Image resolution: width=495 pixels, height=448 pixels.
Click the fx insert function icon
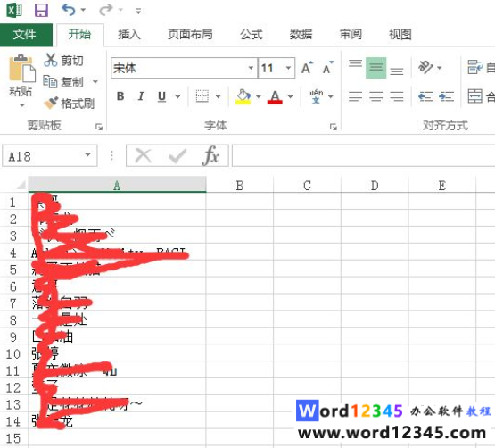pyautogui.click(x=210, y=155)
